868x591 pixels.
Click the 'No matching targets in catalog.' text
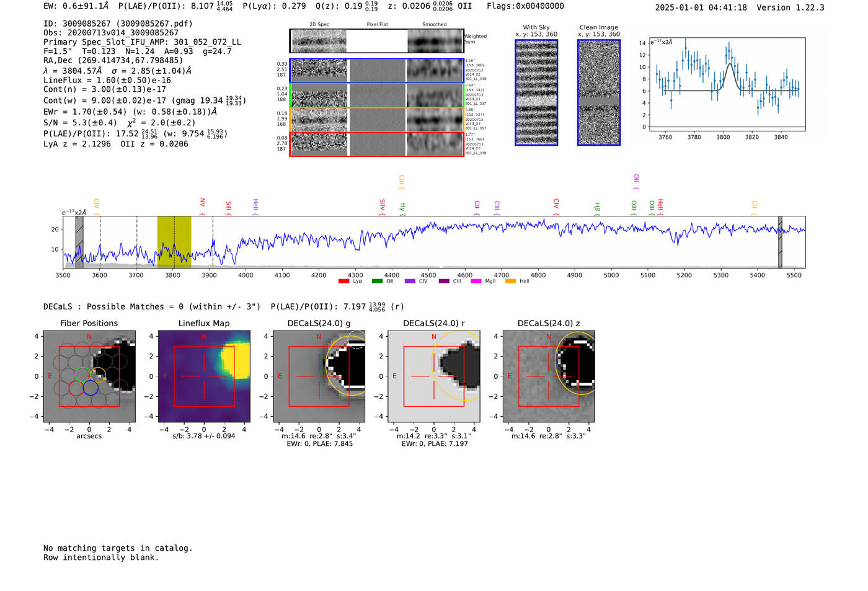[x=118, y=548]
